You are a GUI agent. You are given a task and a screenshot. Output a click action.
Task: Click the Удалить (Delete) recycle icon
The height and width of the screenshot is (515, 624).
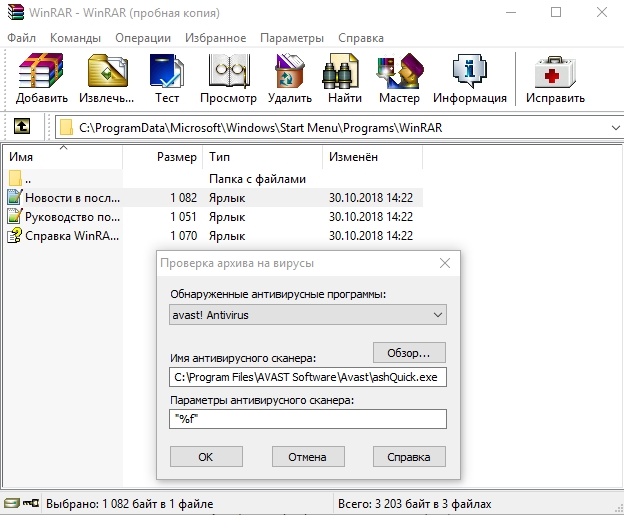coord(290,71)
